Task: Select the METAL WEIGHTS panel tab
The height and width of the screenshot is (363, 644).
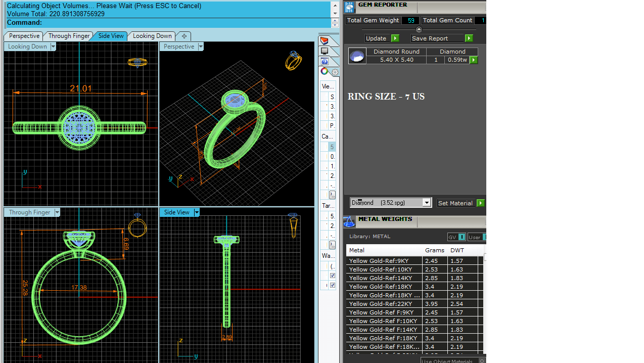Action: (x=385, y=219)
